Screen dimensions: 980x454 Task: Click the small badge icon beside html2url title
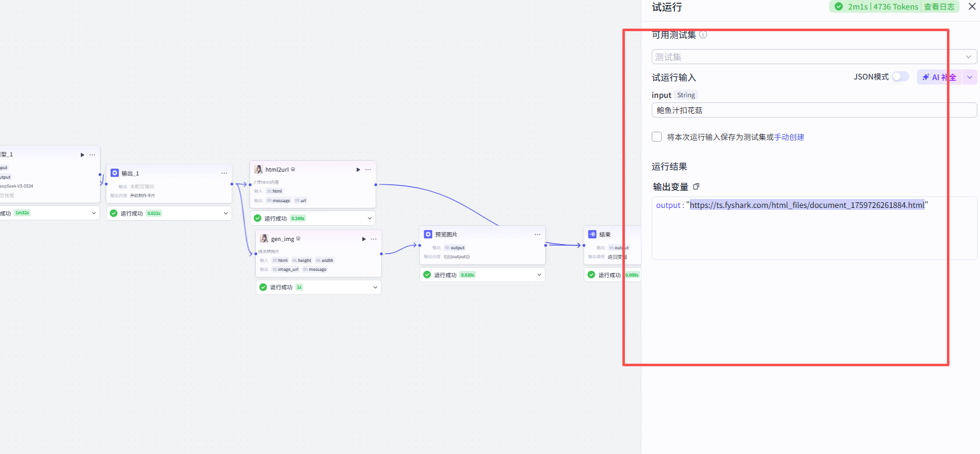293,170
